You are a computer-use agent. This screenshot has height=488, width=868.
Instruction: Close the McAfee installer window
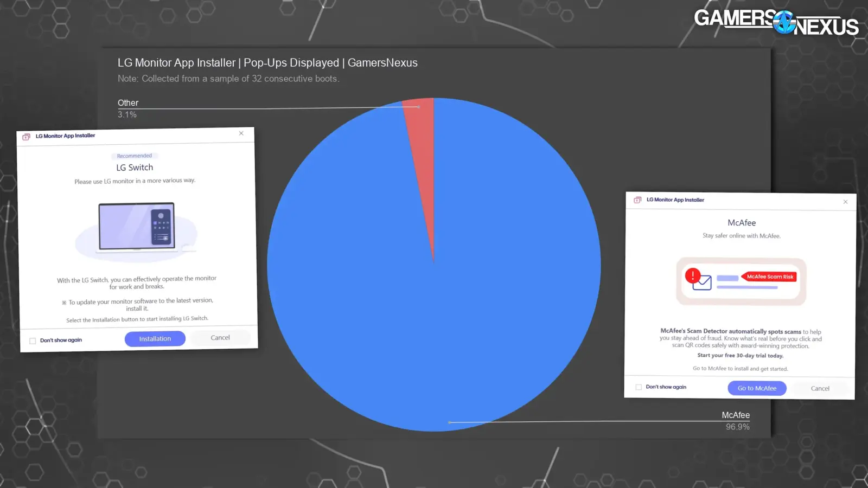845,202
